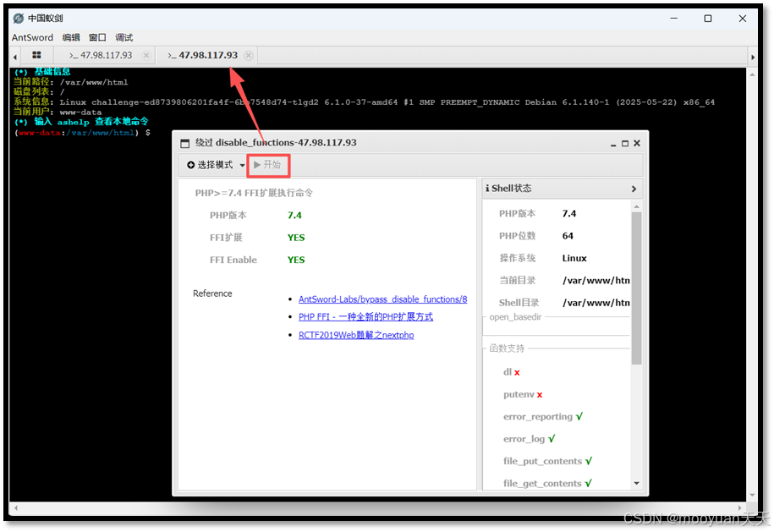Switch to first 47.98.117.93 terminal tab
Image resolution: width=774 pixels, height=532 pixels.
coord(101,55)
